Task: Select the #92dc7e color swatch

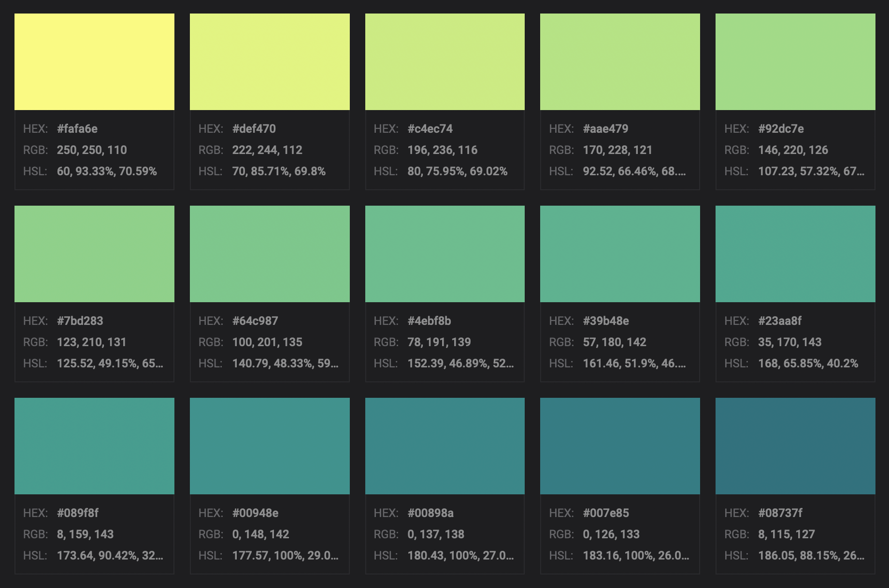Action: 795,62
